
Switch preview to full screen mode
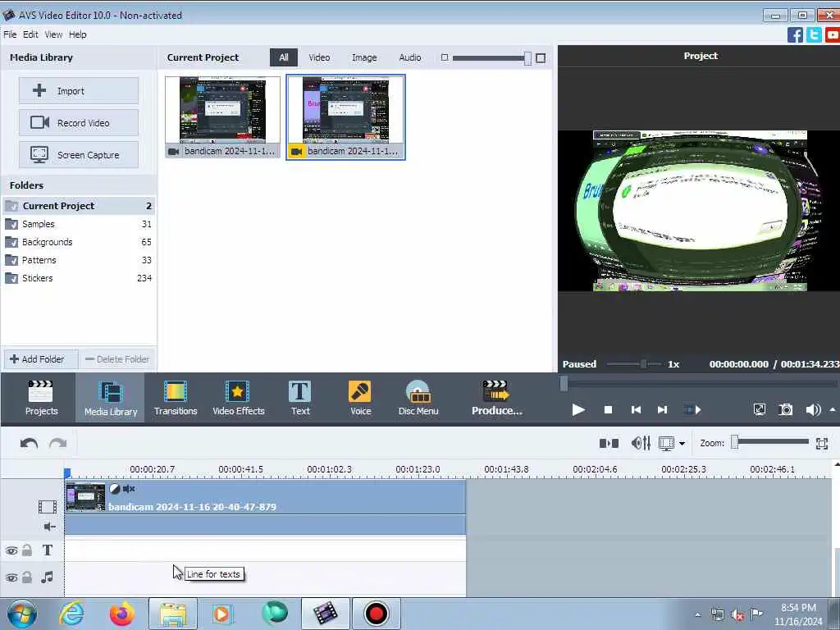point(759,410)
